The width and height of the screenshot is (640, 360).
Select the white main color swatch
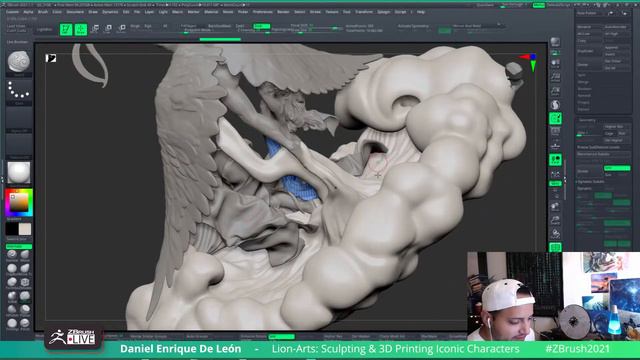(25, 229)
